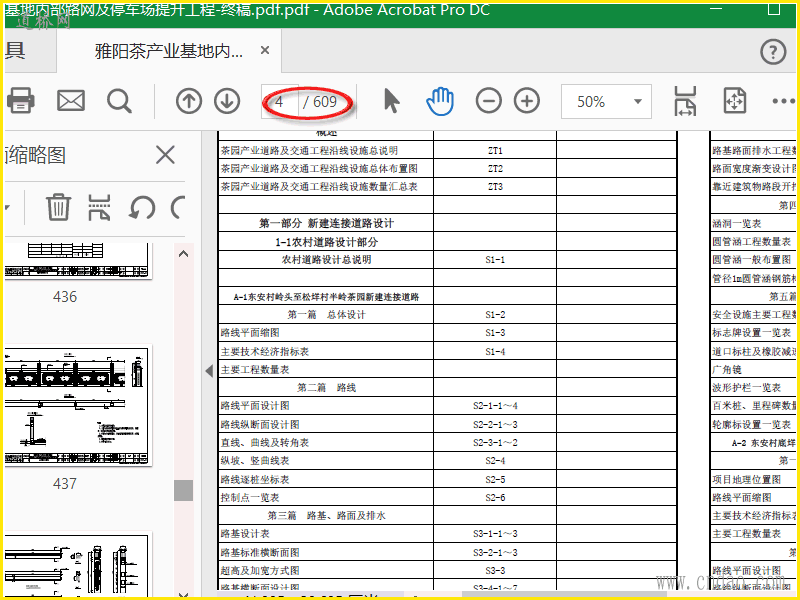Click heading 1-1农村道路设计部分

pyautogui.click(x=327, y=242)
